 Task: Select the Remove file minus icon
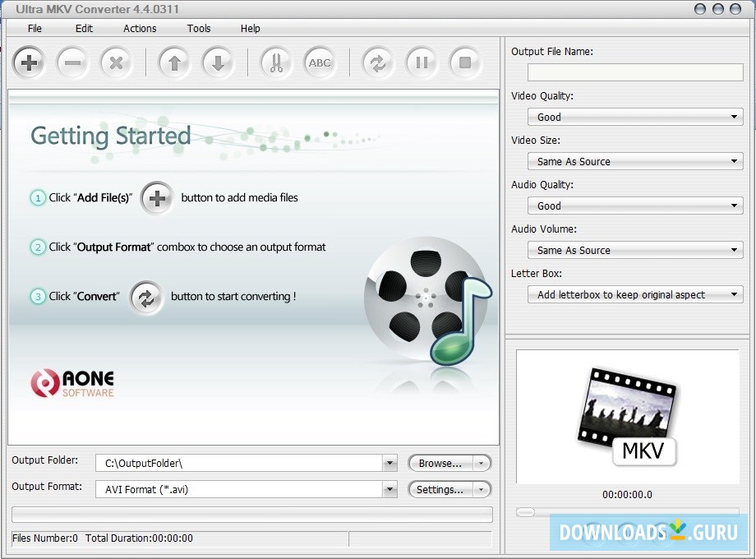pos(72,62)
